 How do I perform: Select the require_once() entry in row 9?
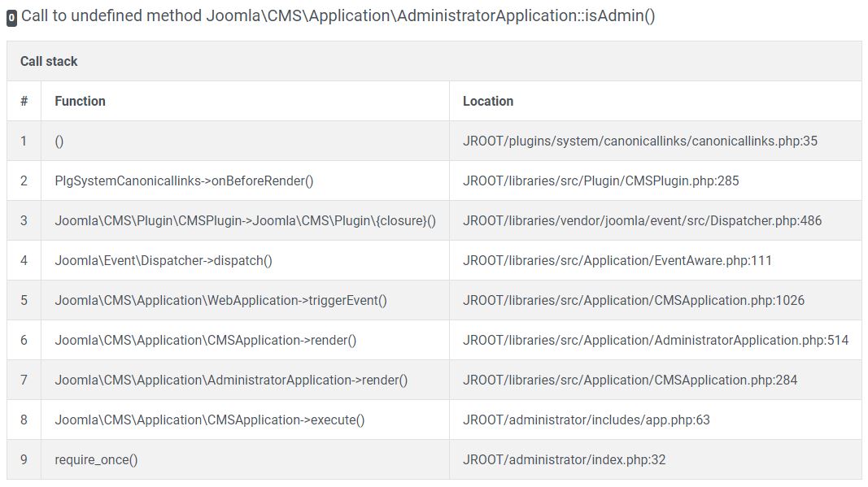pyautogui.click(x=94, y=459)
